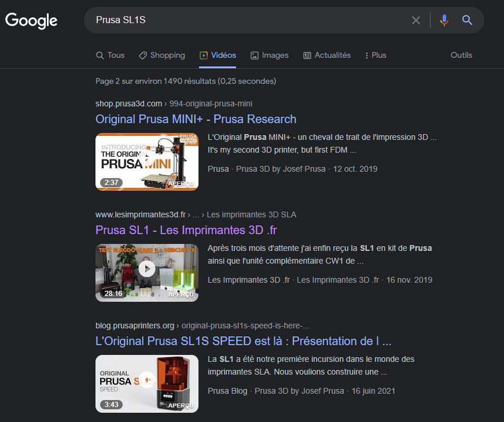
Task: Open L'Original Prusa SL1S SPEED est là result
Action: [x=244, y=341]
